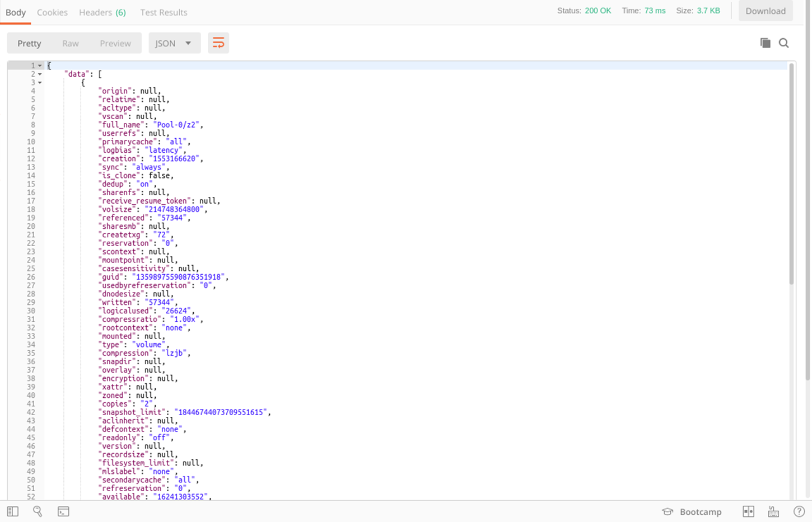Open the help question mark icon
Image resolution: width=812 pixels, height=522 pixels.
799,511
